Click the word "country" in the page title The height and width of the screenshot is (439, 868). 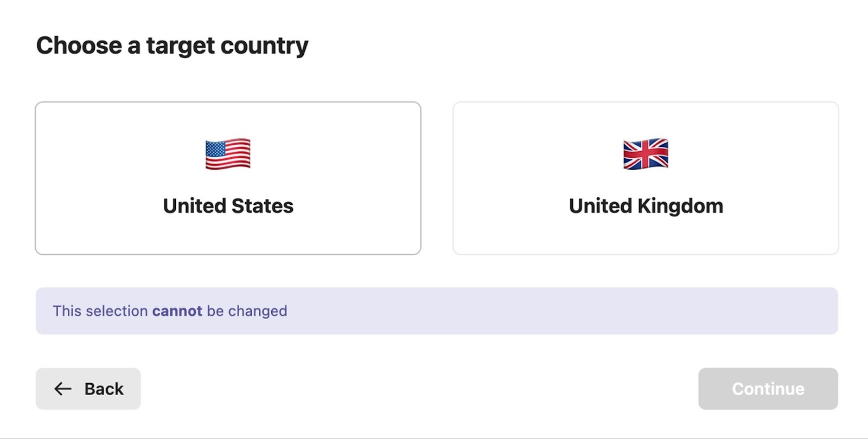[x=264, y=46]
